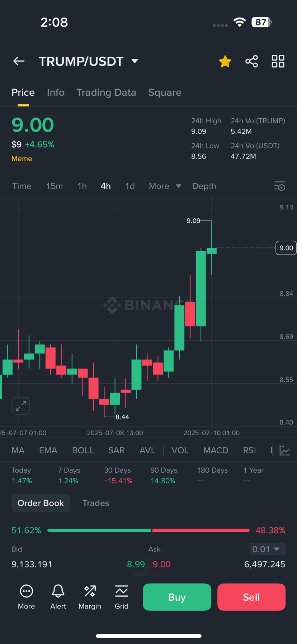The width and height of the screenshot is (297, 644).
Task: Tap the 9.09 high marker on chart
Action: click(x=193, y=221)
